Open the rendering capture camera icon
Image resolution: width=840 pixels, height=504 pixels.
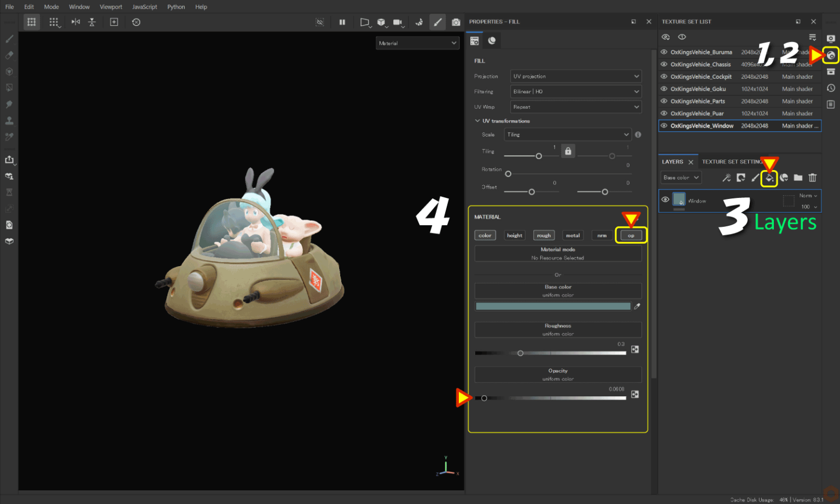point(456,22)
